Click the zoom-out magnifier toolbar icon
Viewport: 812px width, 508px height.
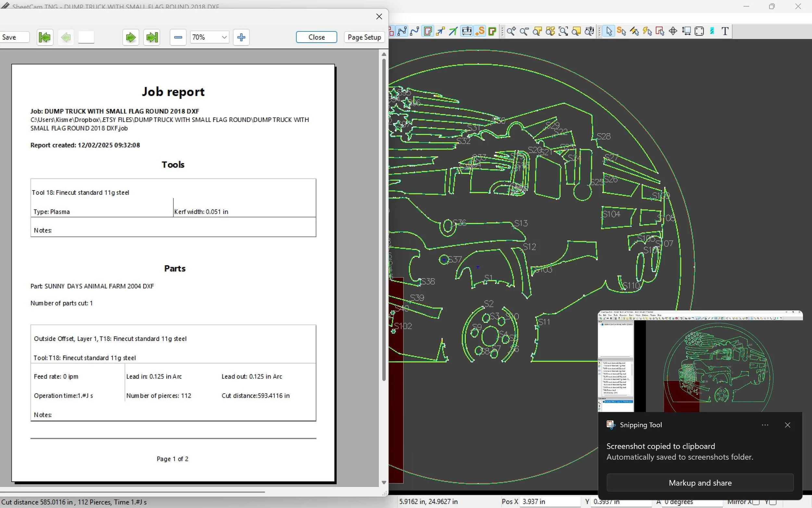point(524,31)
